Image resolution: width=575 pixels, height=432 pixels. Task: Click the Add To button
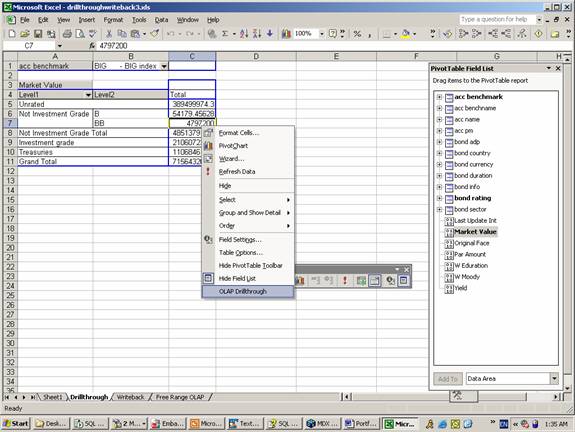[x=448, y=379]
